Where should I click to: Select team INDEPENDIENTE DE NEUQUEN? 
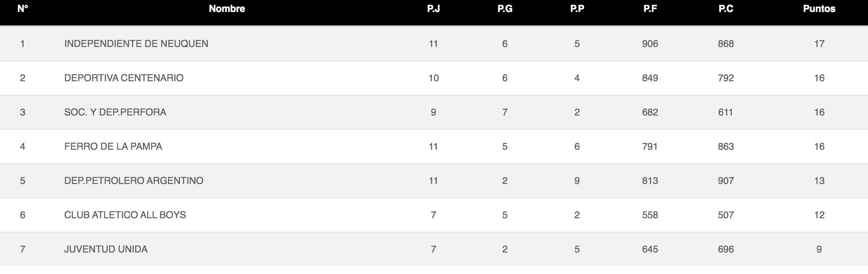(136, 43)
